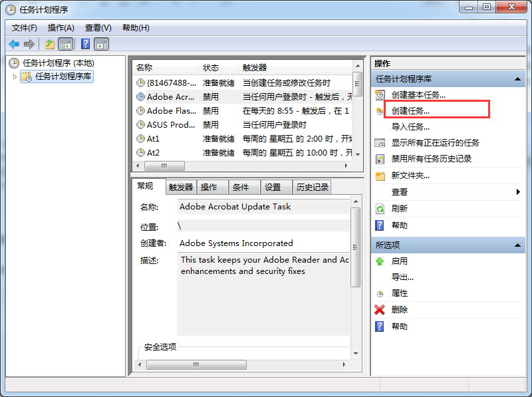Click 新文件夹... action

tap(410, 176)
